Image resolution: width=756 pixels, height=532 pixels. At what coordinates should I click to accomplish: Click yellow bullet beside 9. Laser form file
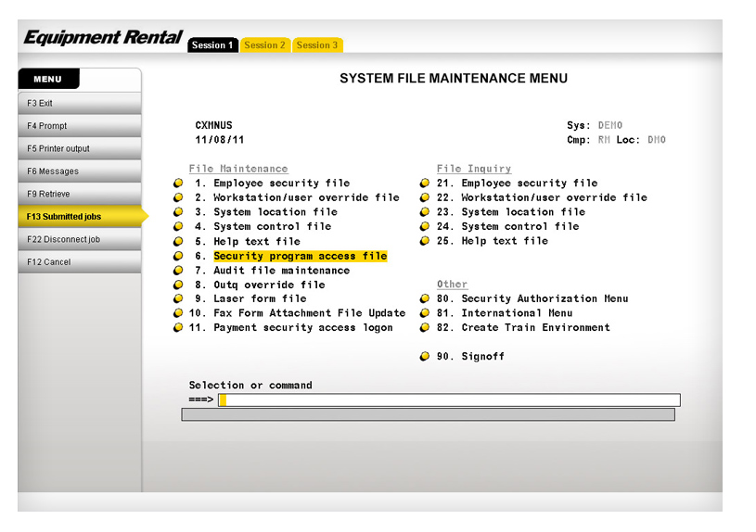[178, 298]
